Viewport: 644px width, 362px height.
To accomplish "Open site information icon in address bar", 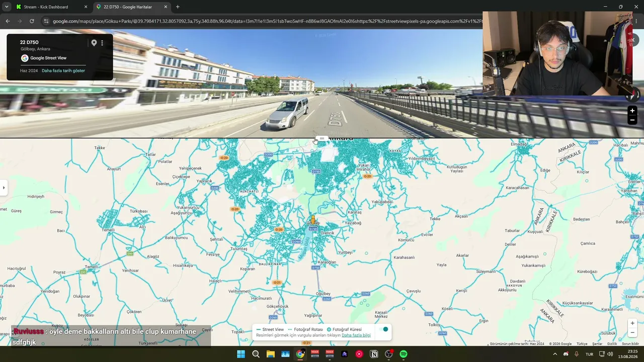I will [46, 21].
